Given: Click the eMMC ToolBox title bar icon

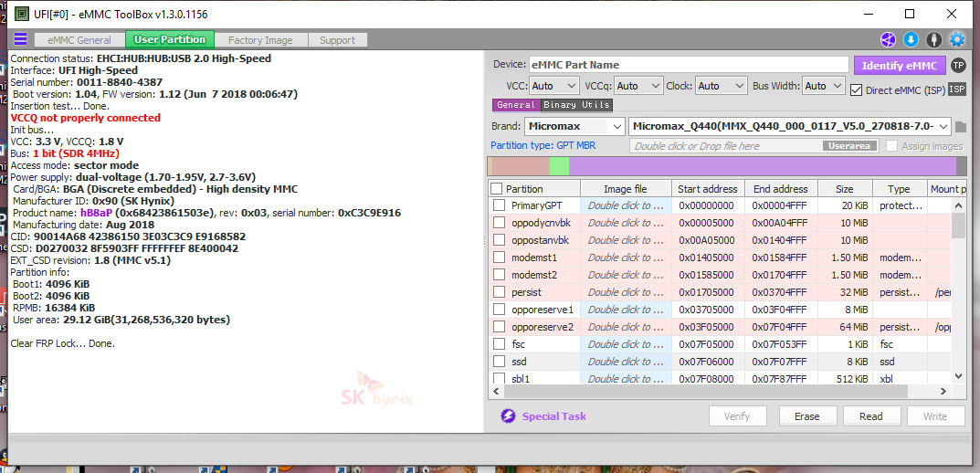Looking at the screenshot, I should click(x=21, y=13).
